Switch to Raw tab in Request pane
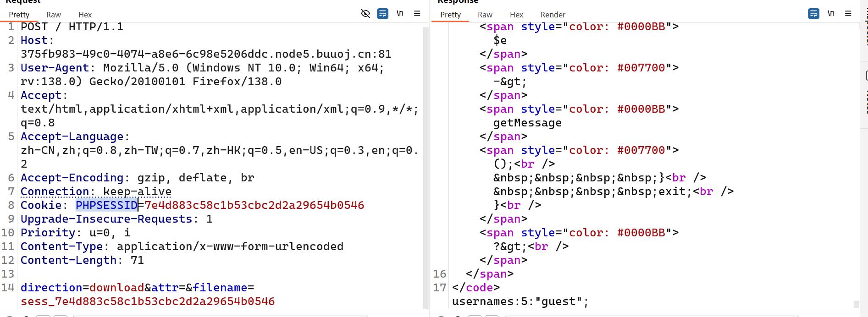This screenshot has height=317, width=868. [x=54, y=15]
